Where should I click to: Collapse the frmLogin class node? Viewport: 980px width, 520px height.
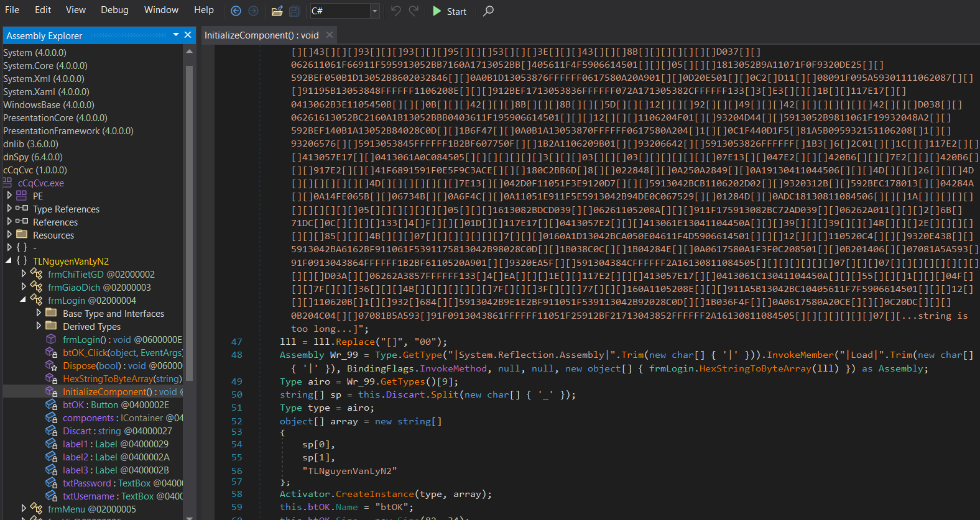(24, 300)
